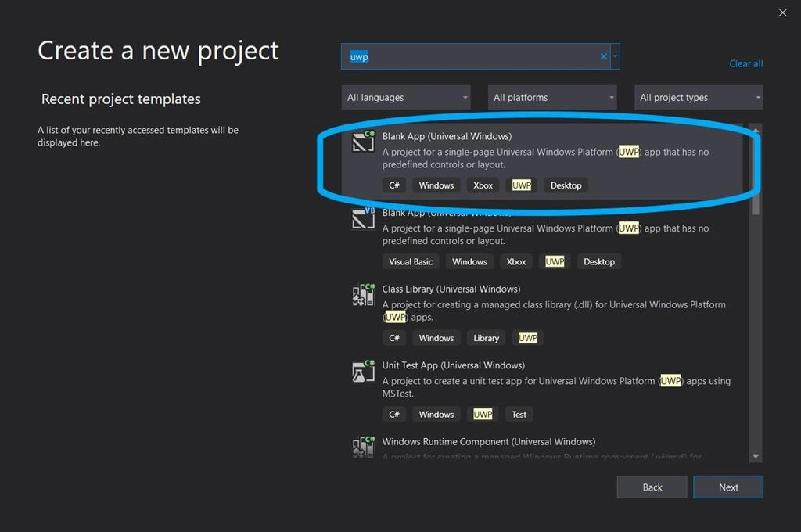Click the Unit Test App template icon

tap(363, 372)
